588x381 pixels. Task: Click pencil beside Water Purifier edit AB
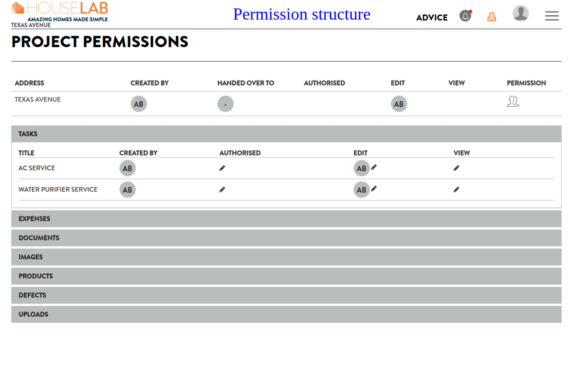374,189
